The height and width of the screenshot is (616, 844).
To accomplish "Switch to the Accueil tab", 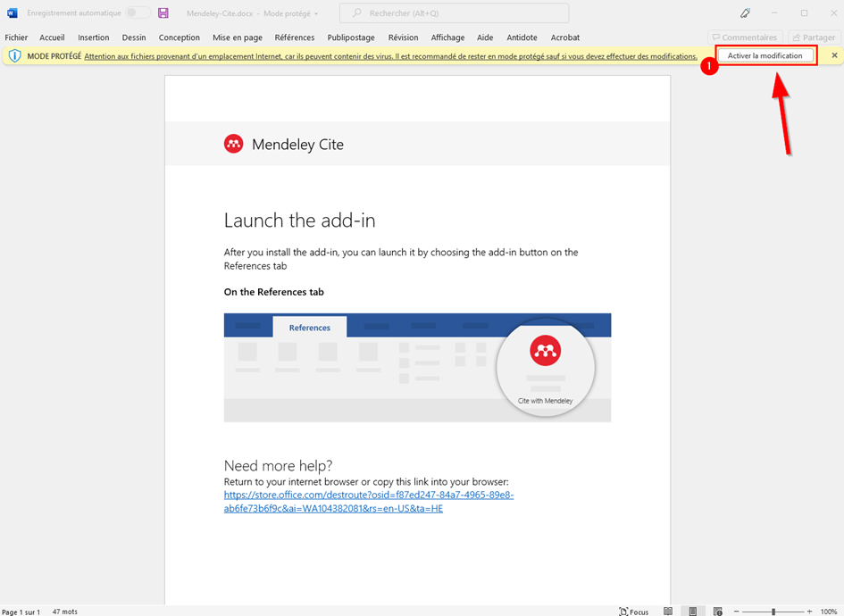I will coord(52,37).
